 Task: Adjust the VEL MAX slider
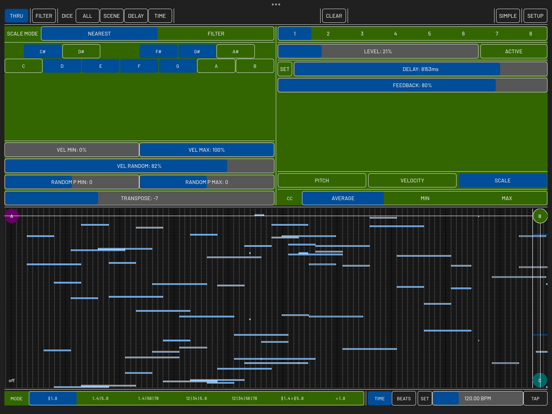point(207,150)
